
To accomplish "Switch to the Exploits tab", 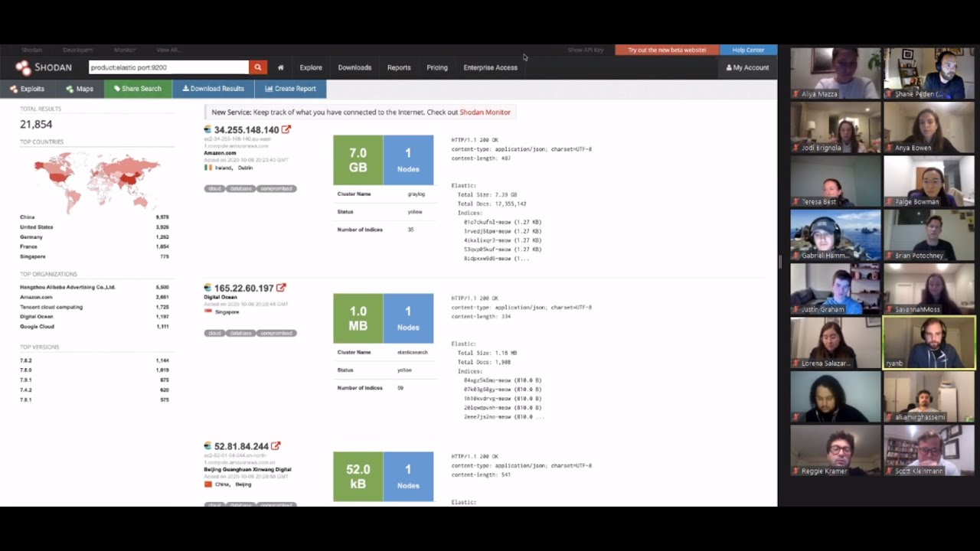I will pos(27,89).
